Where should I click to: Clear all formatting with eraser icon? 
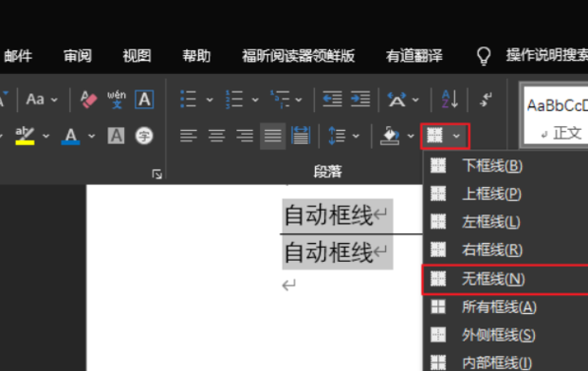(x=88, y=100)
